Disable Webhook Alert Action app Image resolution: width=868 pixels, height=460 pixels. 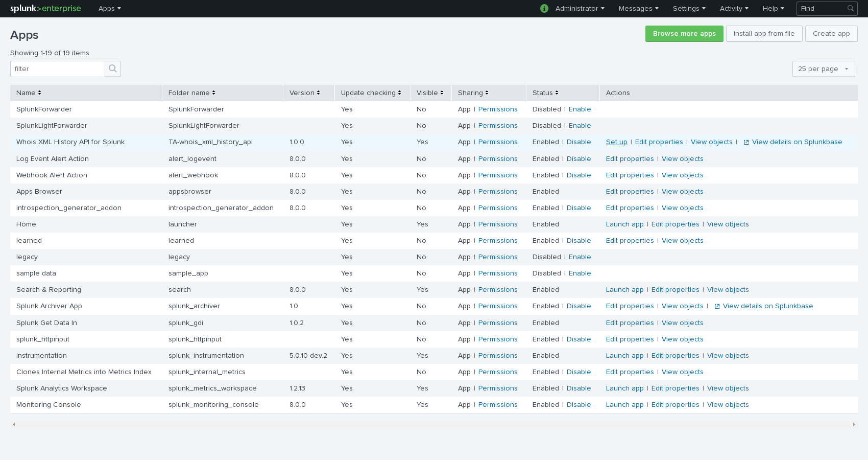click(578, 175)
